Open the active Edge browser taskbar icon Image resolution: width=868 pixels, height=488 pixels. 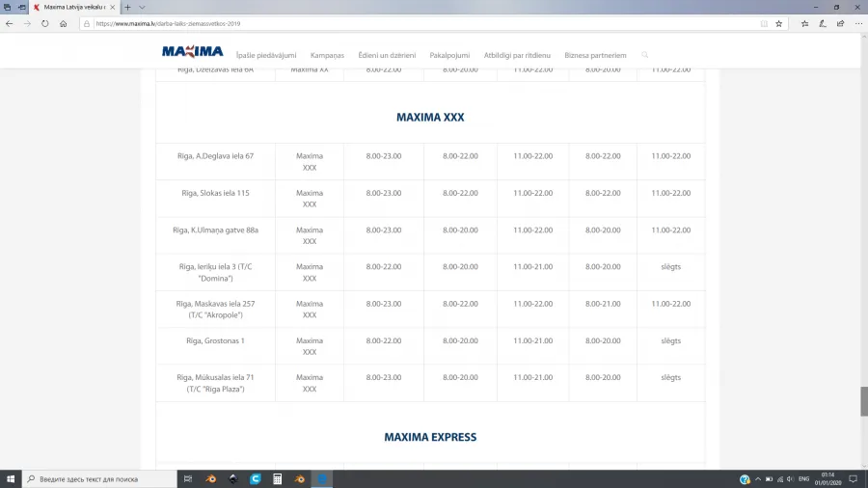pyautogui.click(x=321, y=479)
